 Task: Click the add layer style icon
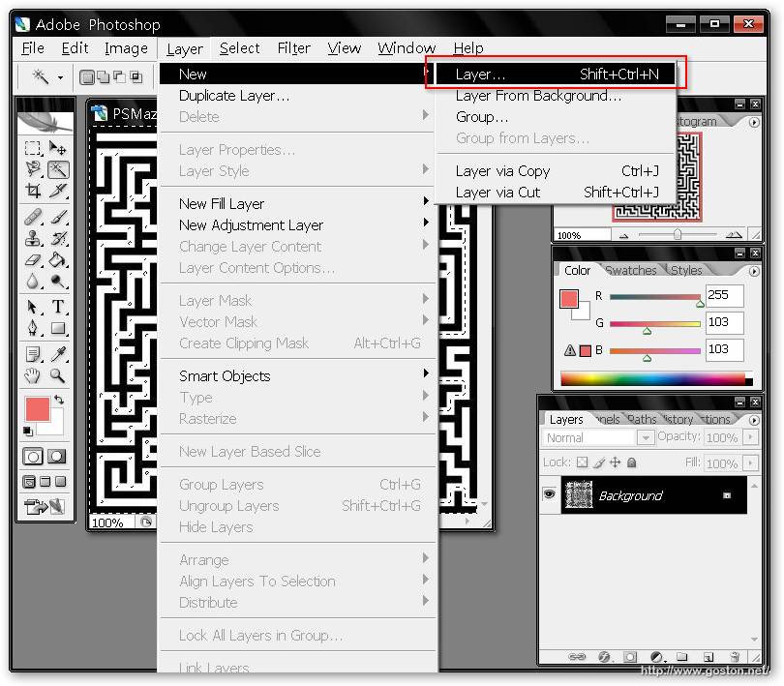604,657
